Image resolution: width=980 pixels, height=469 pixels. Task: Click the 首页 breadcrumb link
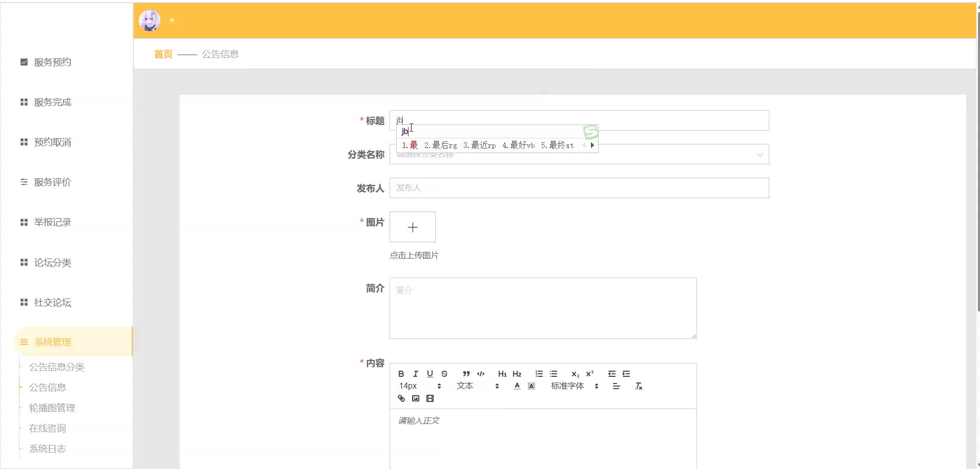163,54
